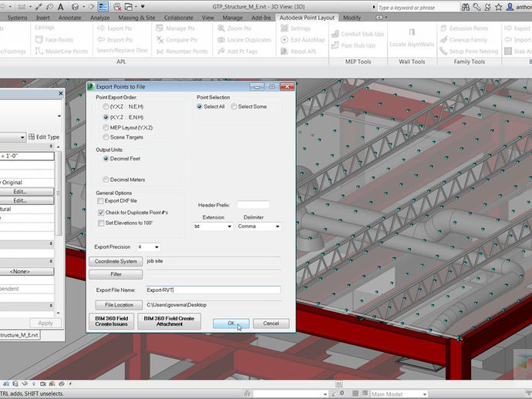Click the Zoom Pts tool icon

(220, 28)
